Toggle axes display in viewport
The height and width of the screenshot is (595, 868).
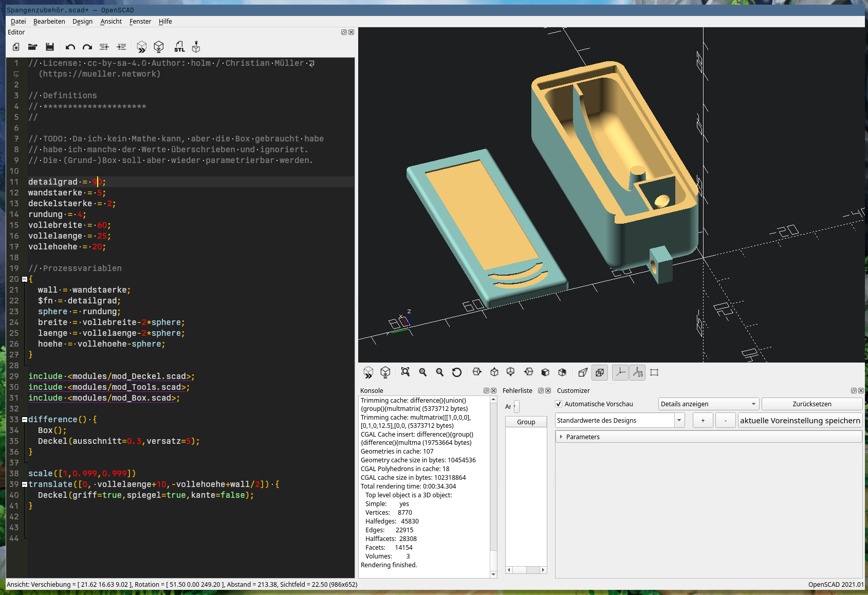pyautogui.click(x=620, y=372)
